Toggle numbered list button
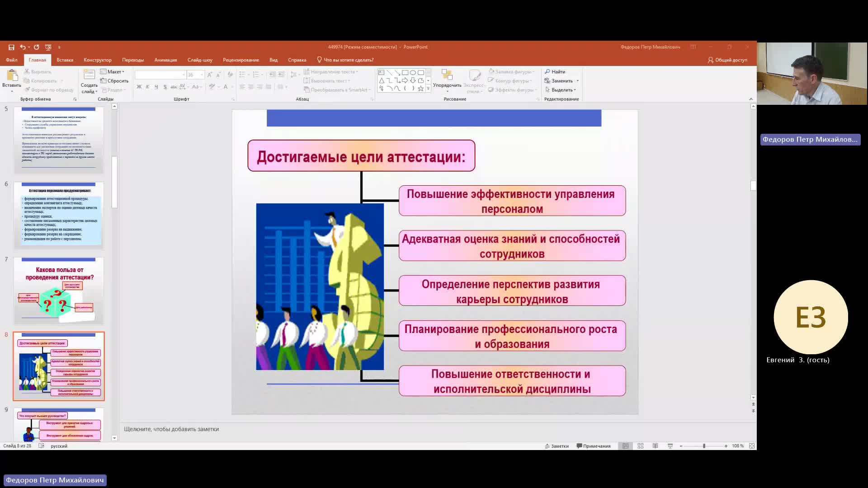This screenshot has width=868, height=488. (x=256, y=75)
